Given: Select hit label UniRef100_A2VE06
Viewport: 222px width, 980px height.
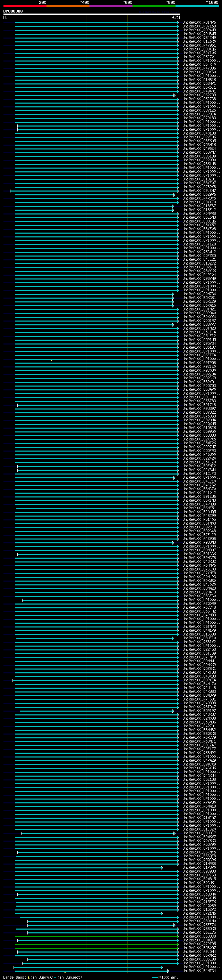Looking at the screenshot, I should point(199,137).
